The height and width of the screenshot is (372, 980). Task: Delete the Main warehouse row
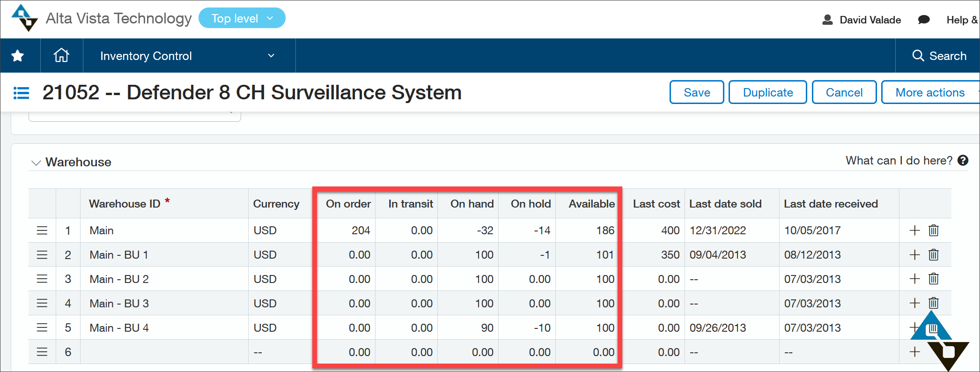tap(934, 231)
